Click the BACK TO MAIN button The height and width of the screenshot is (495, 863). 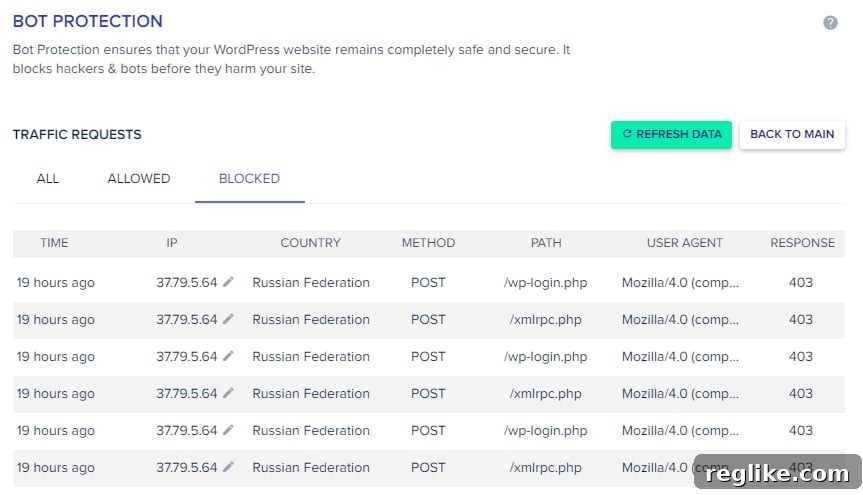(792, 134)
